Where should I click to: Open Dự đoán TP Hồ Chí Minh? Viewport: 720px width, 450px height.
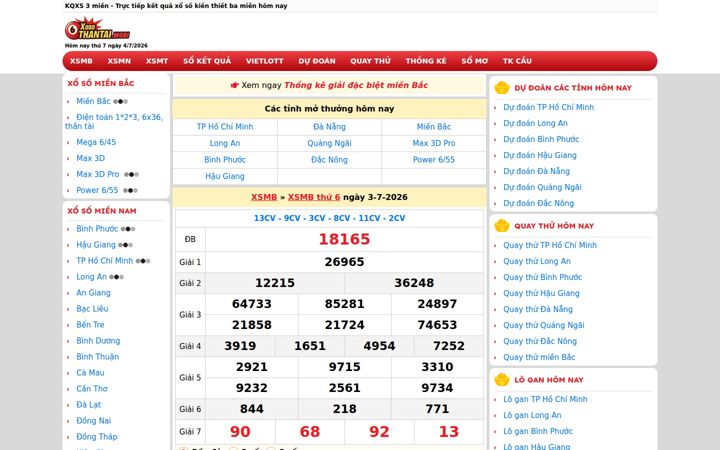tap(549, 107)
